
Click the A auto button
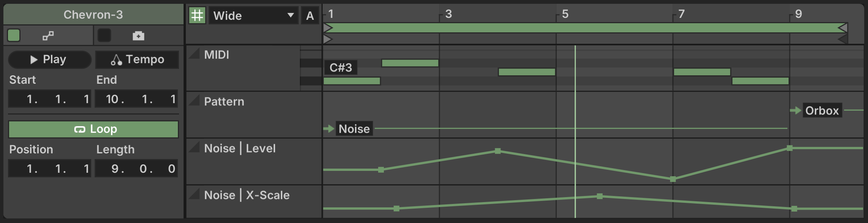tap(310, 16)
